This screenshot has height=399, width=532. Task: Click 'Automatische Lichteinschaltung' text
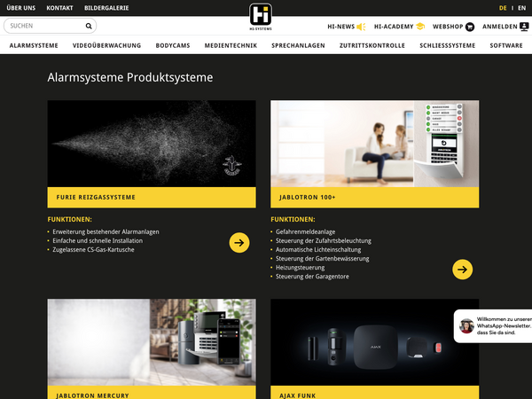click(318, 250)
